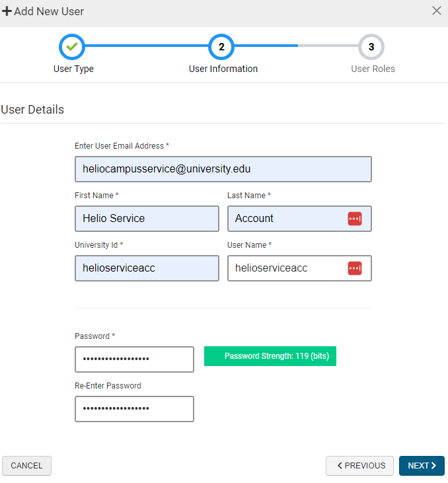Close the Add New User dialog
The image size is (448, 483).
(436, 11)
